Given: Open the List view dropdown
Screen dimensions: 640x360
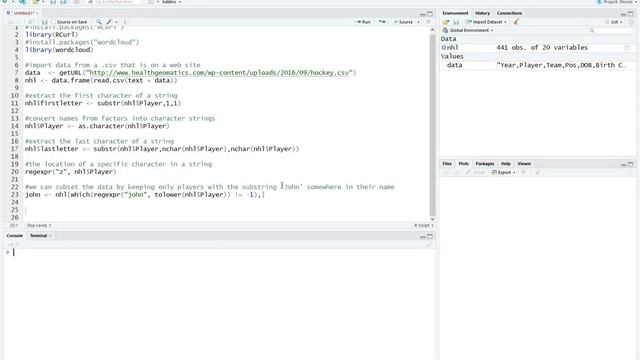Looking at the screenshot, I should 614,22.
